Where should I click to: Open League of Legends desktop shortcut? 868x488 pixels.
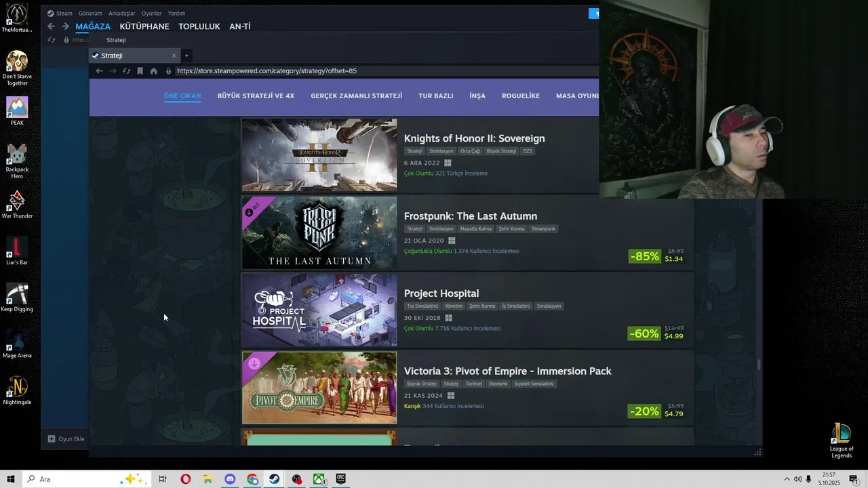842,441
